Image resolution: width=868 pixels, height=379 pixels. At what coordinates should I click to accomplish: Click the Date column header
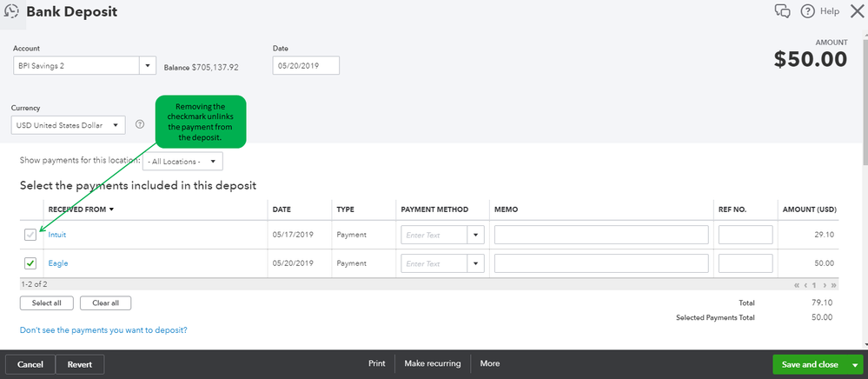[282, 209]
